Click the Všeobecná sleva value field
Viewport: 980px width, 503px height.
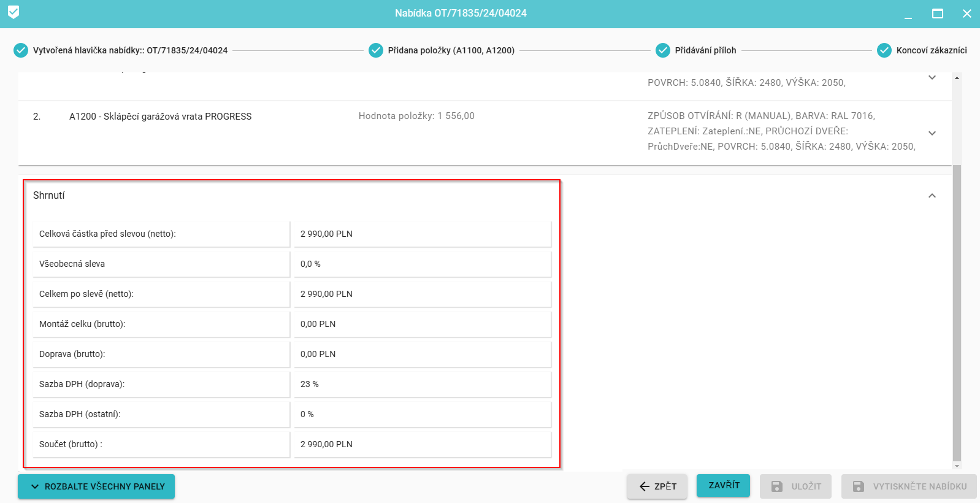[422, 264]
